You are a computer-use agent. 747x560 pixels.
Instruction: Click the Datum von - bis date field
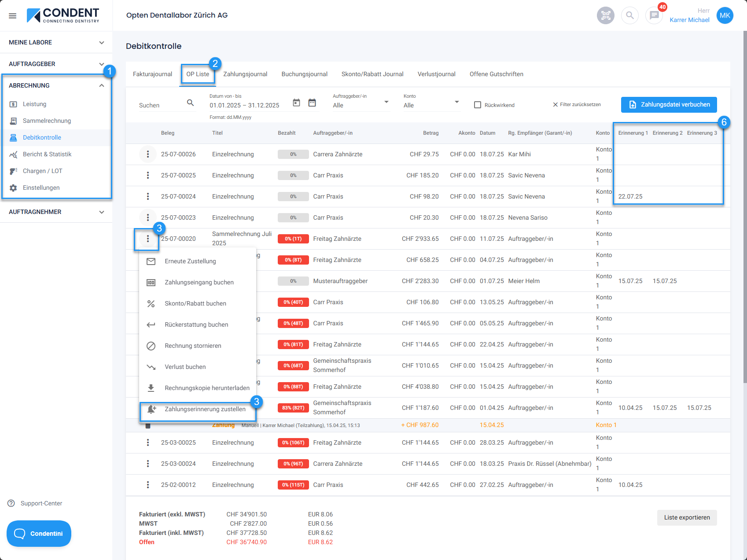click(244, 105)
